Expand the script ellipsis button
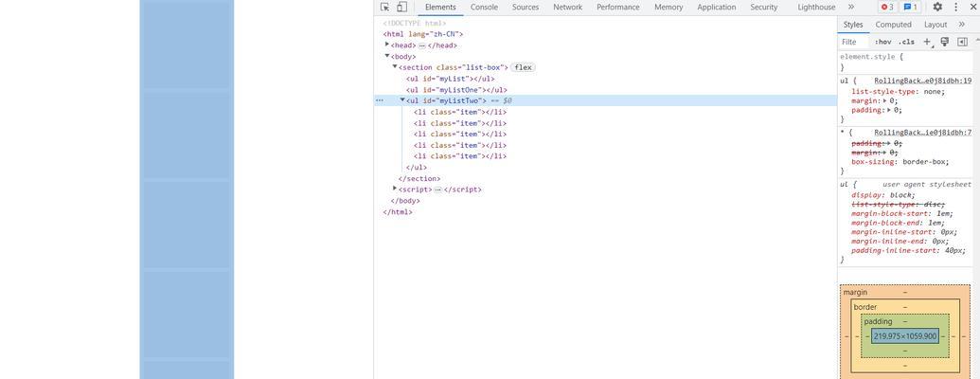The image size is (980, 379). point(437,189)
